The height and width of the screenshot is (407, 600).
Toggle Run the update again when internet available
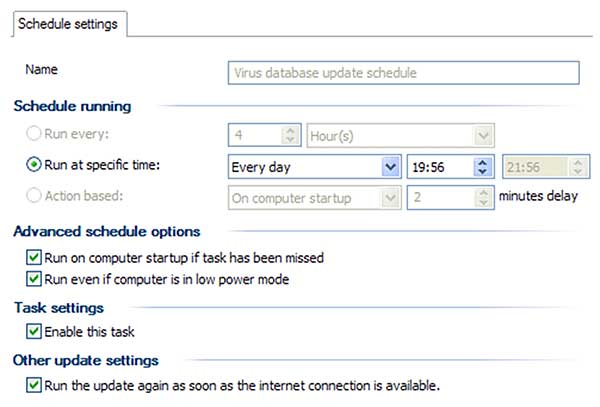click(x=34, y=384)
